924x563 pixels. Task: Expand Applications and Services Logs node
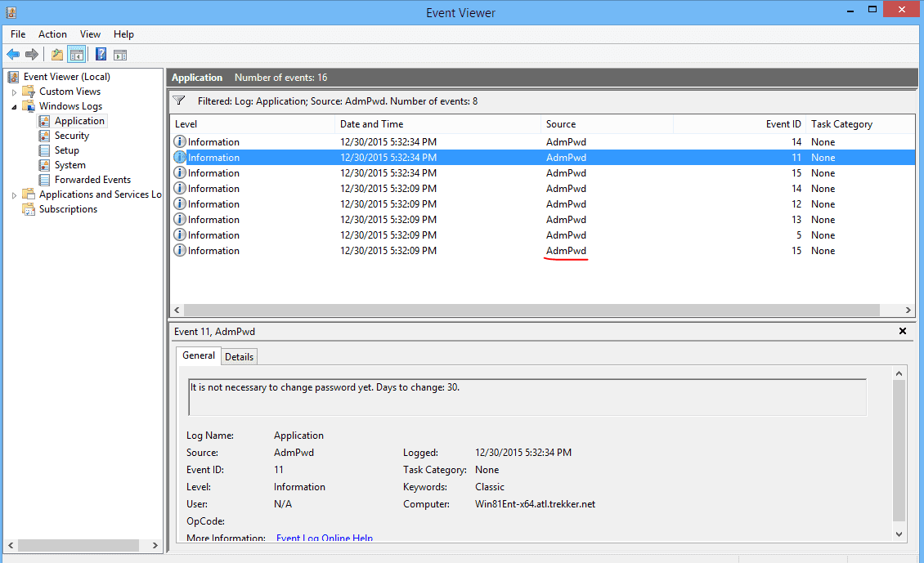tap(14, 195)
